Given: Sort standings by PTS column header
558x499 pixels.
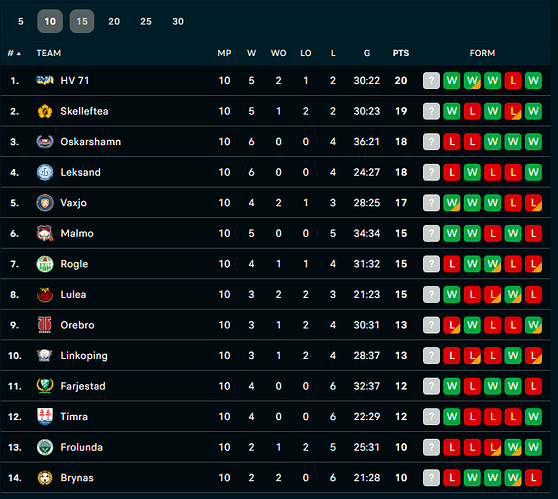Looking at the screenshot, I should [x=401, y=53].
